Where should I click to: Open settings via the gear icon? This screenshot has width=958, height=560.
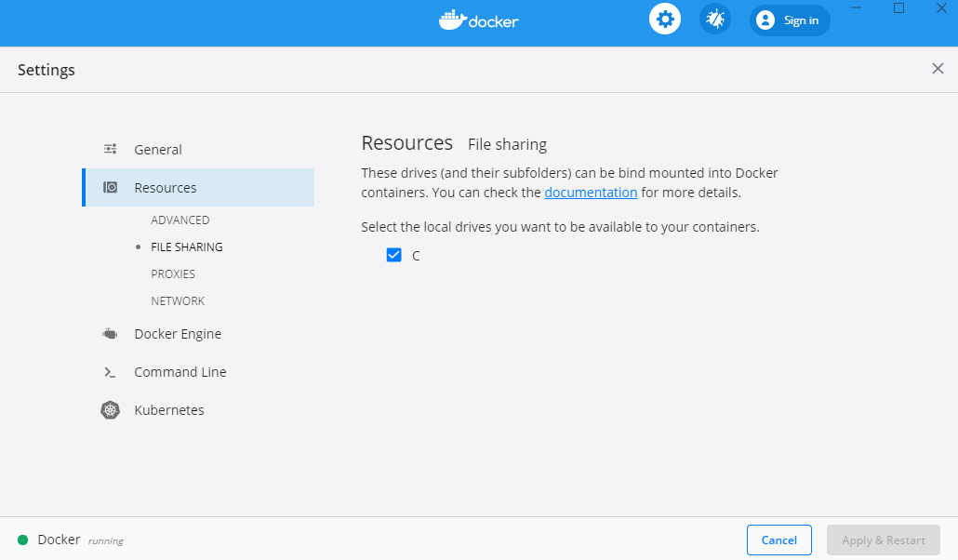665,19
